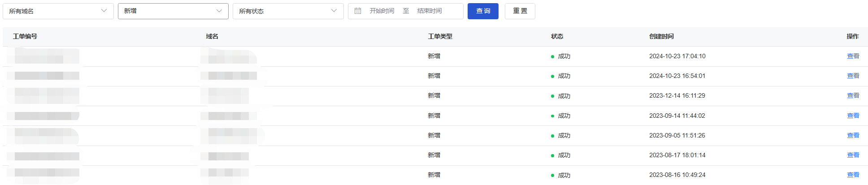The width and height of the screenshot is (868, 185).
Task: Select the timestamp 2024-10-23 17:04:10
Action: click(677, 56)
